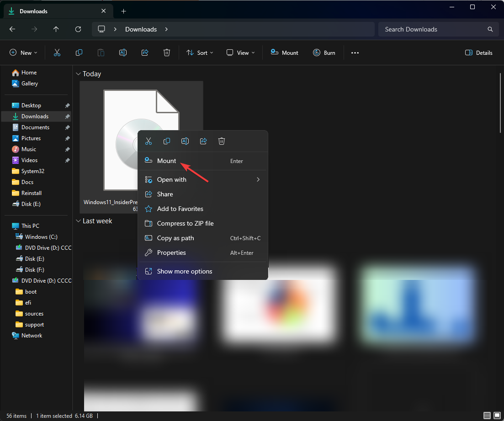Viewport: 504px width, 421px height.
Task: Select Properties in the context menu
Action: (171, 253)
